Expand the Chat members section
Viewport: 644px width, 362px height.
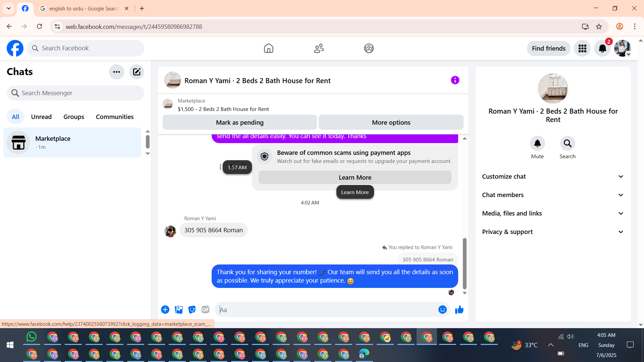click(x=553, y=195)
